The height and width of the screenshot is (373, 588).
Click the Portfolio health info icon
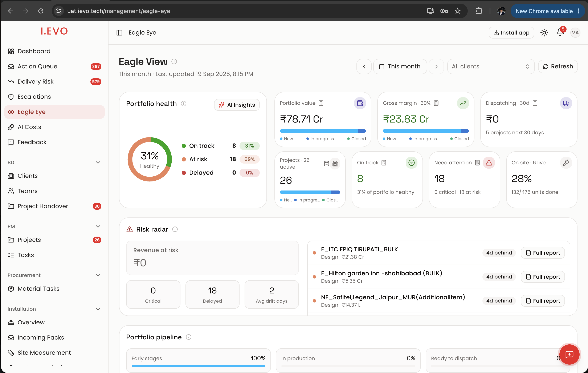(x=184, y=104)
